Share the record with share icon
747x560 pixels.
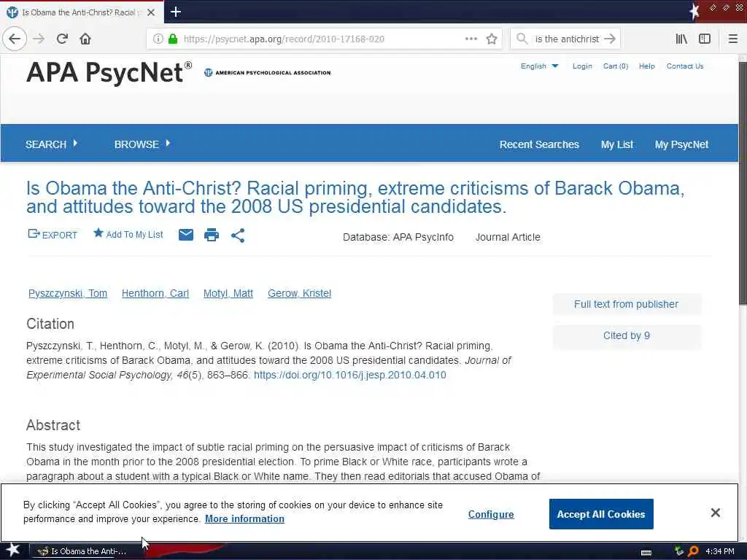click(238, 236)
